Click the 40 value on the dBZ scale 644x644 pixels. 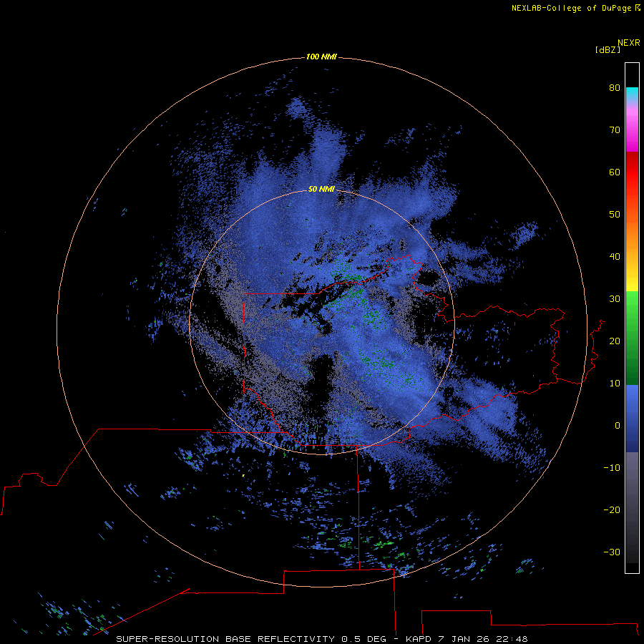click(x=615, y=257)
